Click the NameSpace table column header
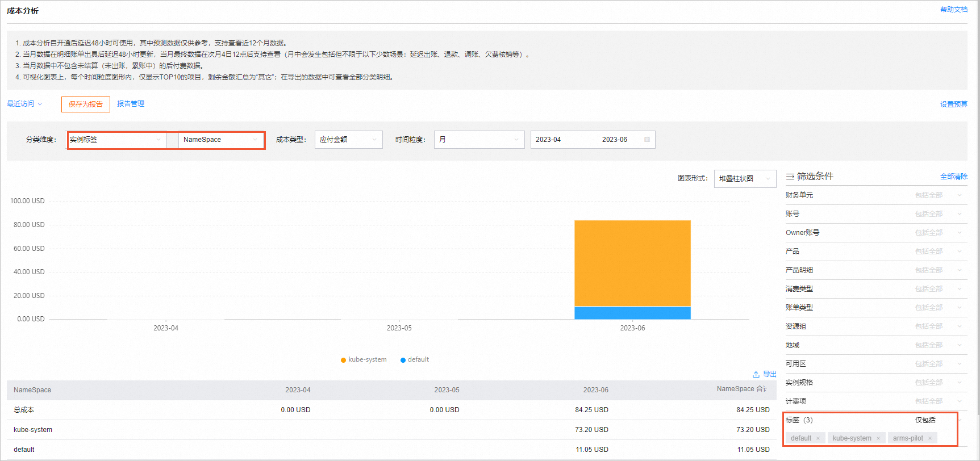980x461 pixels. coord(32,390)
